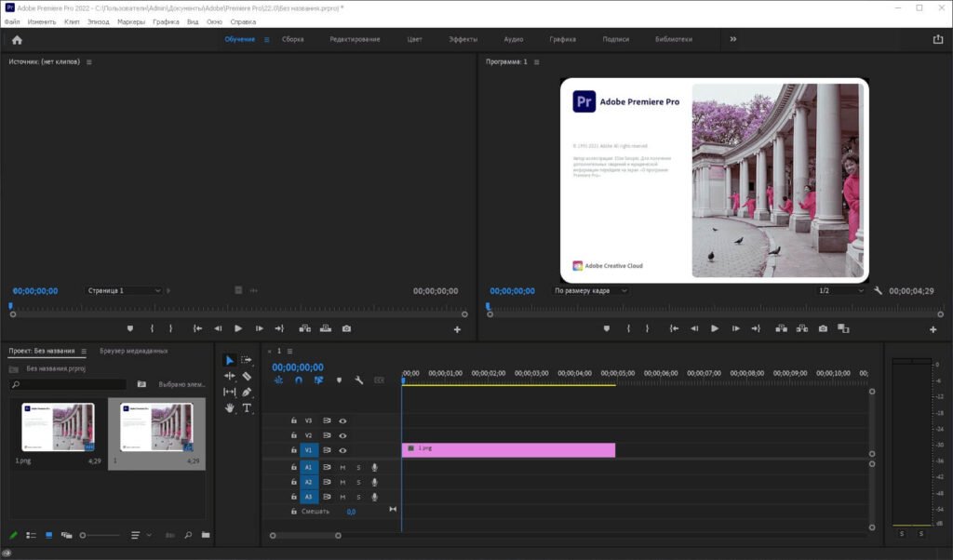The height and width of the screenshot is (560, 953).
Task: Toggle Linked Selection in timeline
Action: coord(318,380)
